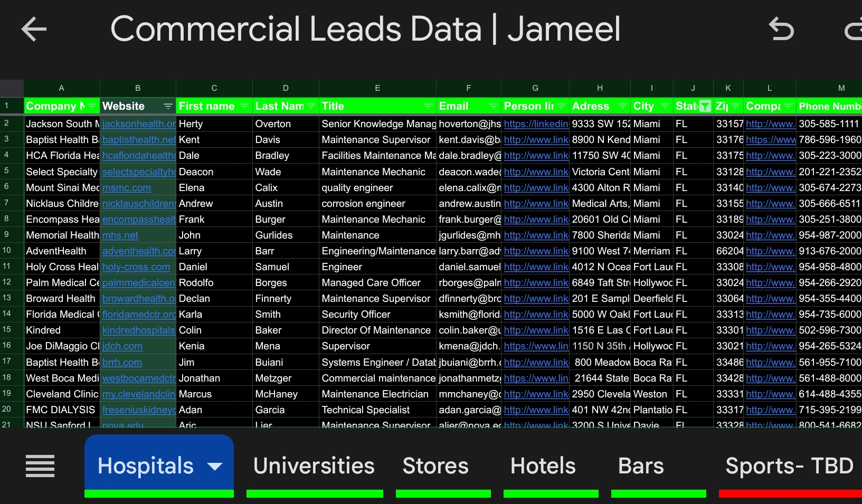
Task: Select email cell starting 'kmena@jdch'
Action: coord(469,346)
